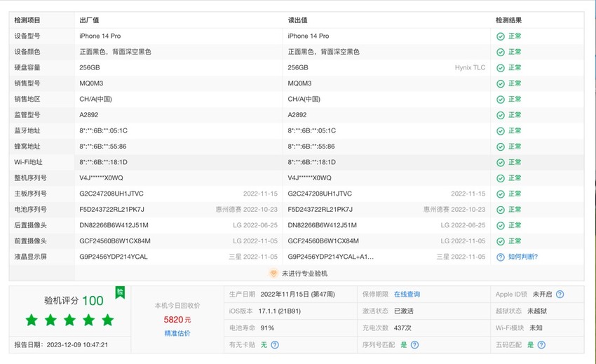The image size is (596, 364).
Task: Click the question icon in 液晶显示屏 row
Action: [501, 257]
